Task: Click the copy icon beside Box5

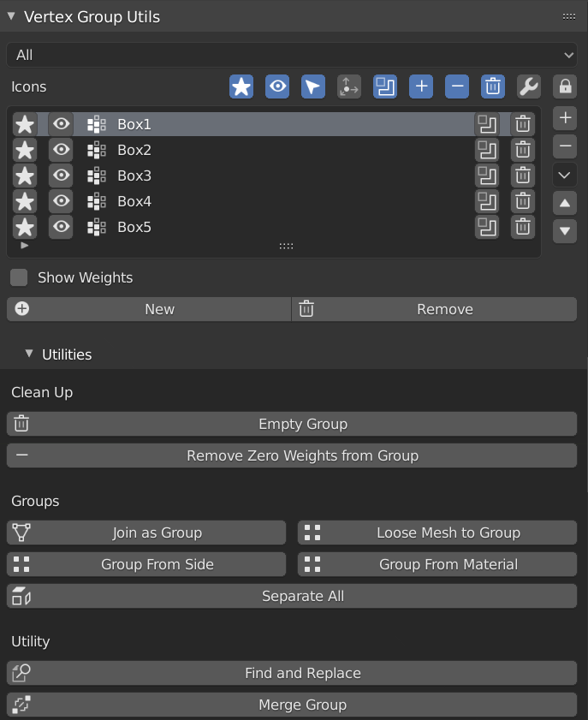Action: [487, 227]
